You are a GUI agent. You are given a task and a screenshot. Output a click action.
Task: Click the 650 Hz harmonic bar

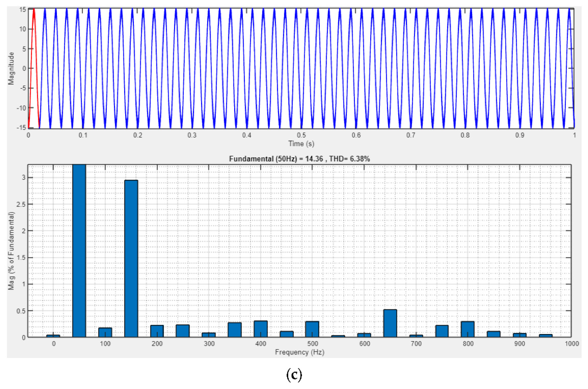(390, 323)
